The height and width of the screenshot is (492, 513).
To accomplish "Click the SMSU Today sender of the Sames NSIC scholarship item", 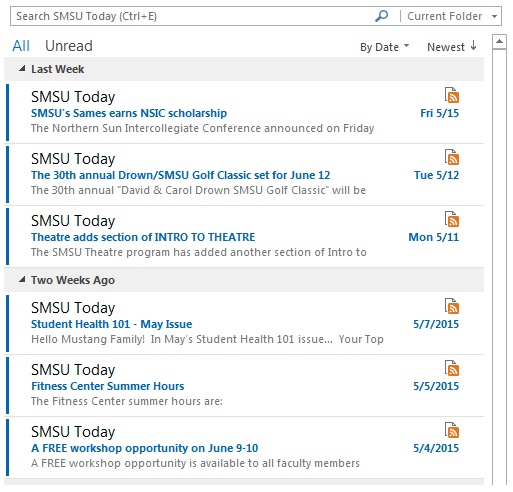I will click(x=73, y=97).
